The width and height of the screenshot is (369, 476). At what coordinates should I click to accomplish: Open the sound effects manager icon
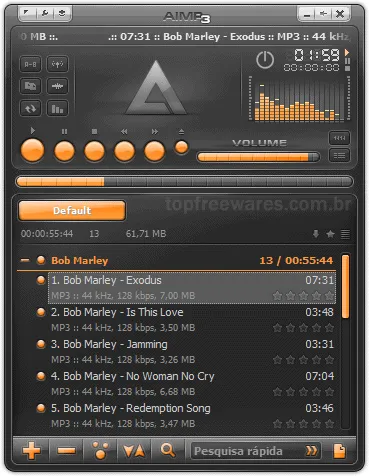pyautogui.click(x=57, y=86)
